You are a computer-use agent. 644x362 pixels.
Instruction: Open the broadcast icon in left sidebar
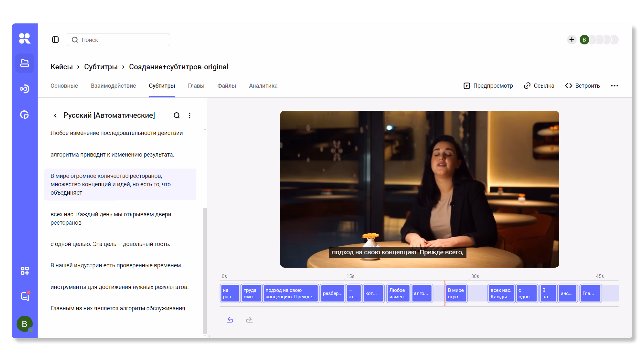[24, 89]
